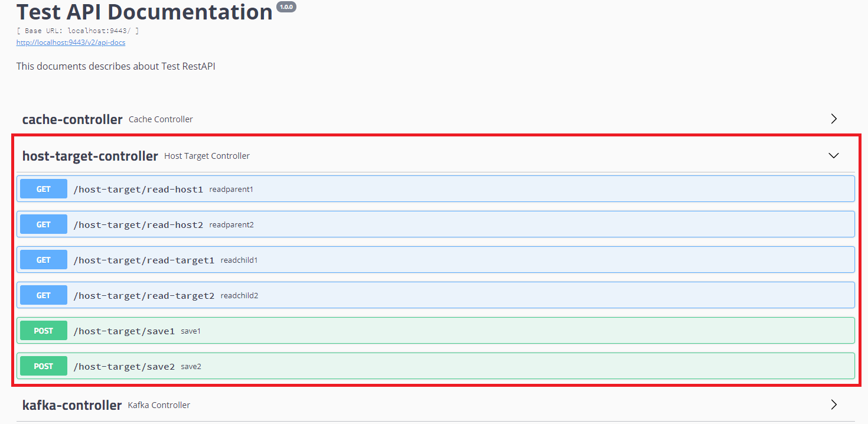Click the Base URL localhost:9443 text
868x424 pixels.
pyautogui.click(x=77, y=30)
